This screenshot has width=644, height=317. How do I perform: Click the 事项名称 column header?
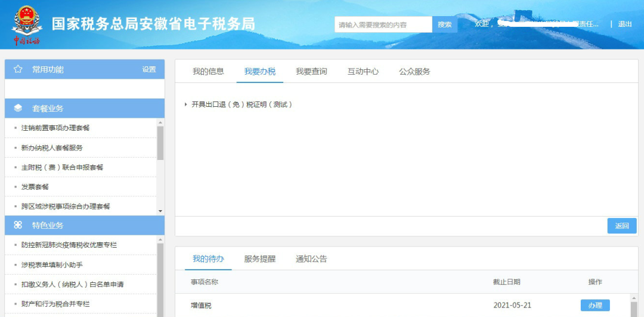coord(204,282)
